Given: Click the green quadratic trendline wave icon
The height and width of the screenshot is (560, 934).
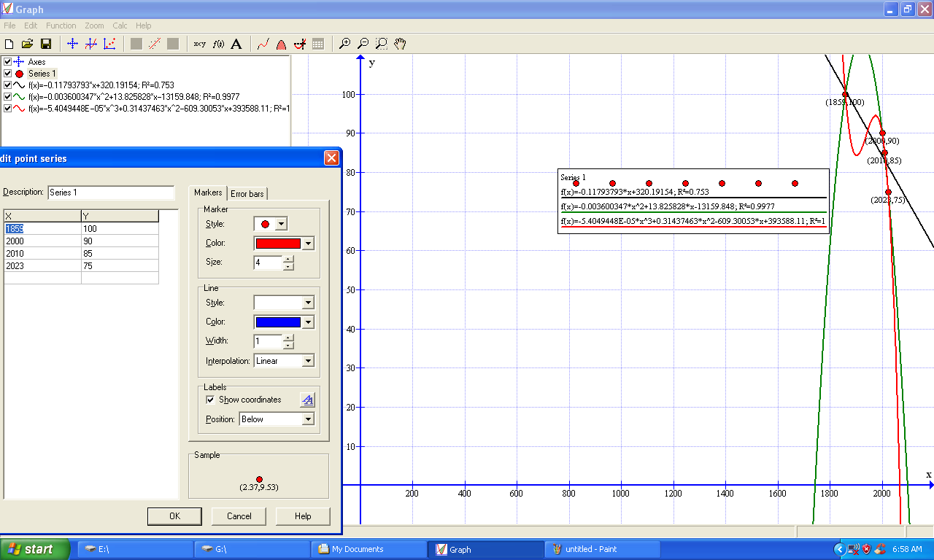Looking at the screenshot, I should point(20,96).
